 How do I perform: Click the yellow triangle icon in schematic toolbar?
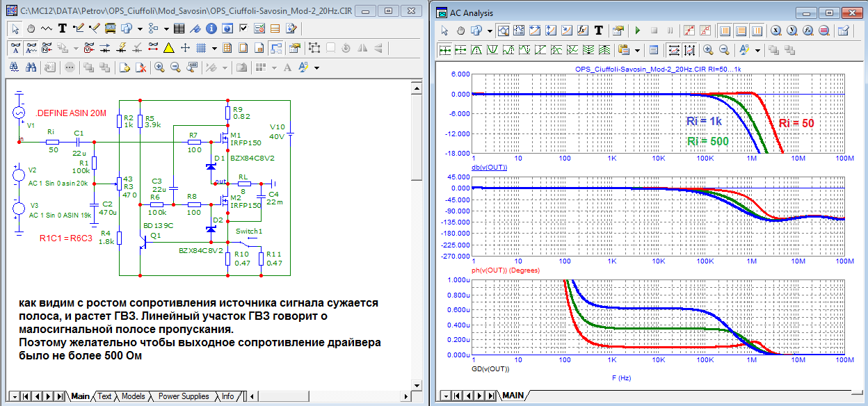[x=168, y=48]
